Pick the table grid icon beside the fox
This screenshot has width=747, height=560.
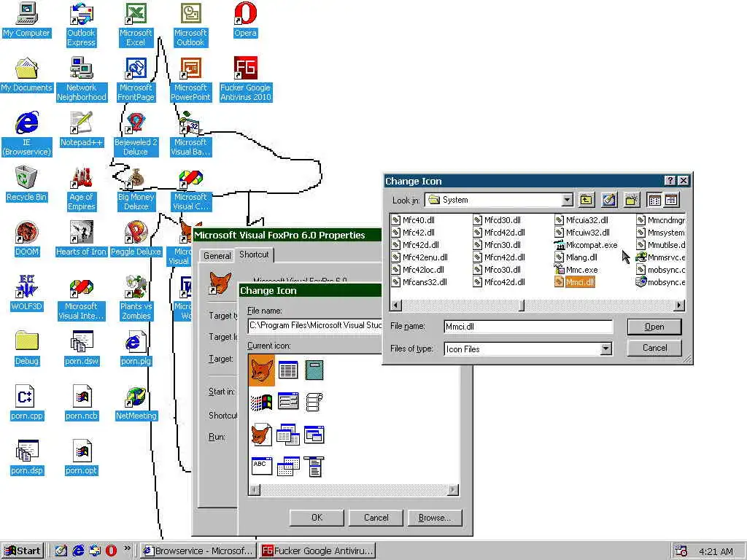coord(288,370)
